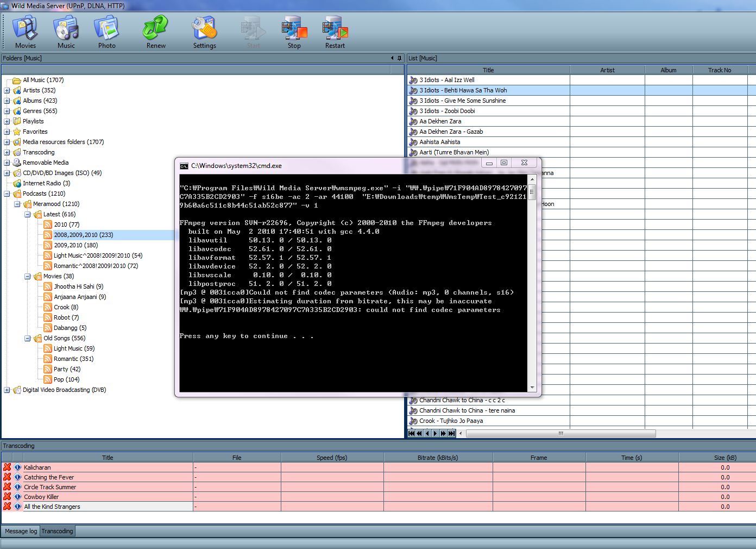Click the cmd.exe window title icon
The width and height of the screenshot is (756, 549).
[x=184, y=166]
